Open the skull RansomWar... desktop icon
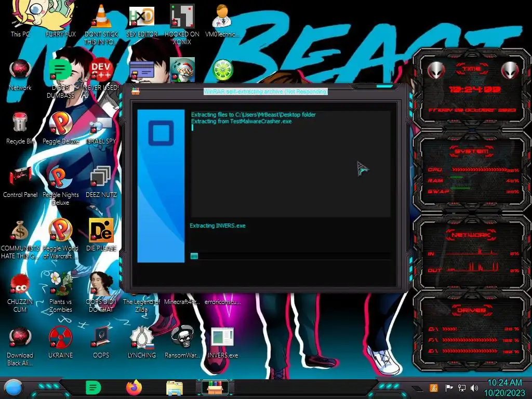The width and height of the screenshot is (532, 399). [x=182, y=342]
